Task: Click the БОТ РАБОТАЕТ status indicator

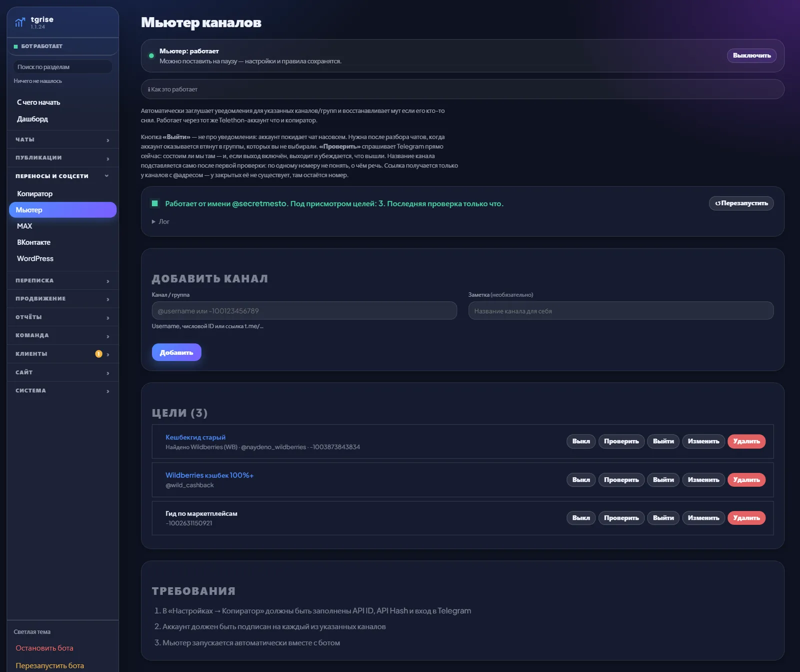Action: click(38, 46)
